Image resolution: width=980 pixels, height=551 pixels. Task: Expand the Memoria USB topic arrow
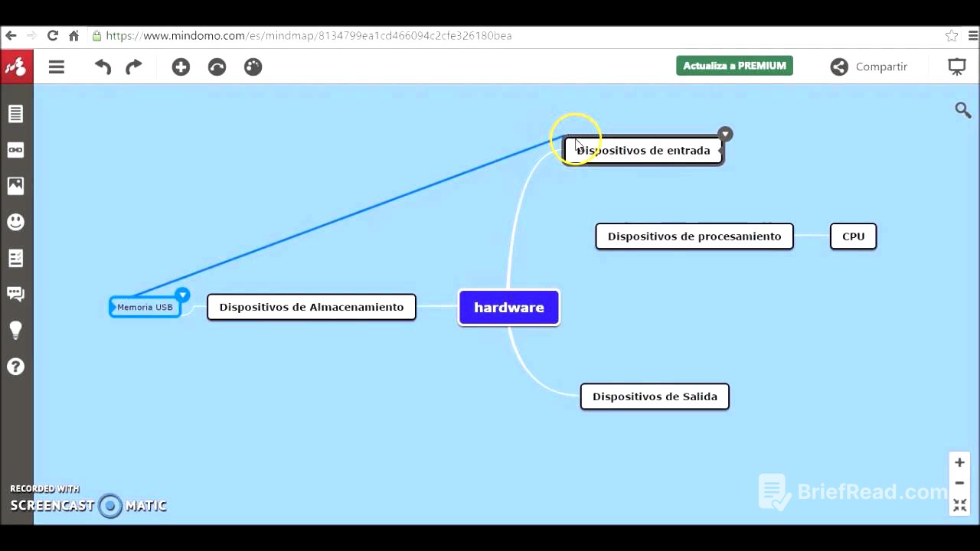click(x=182, y=295)
